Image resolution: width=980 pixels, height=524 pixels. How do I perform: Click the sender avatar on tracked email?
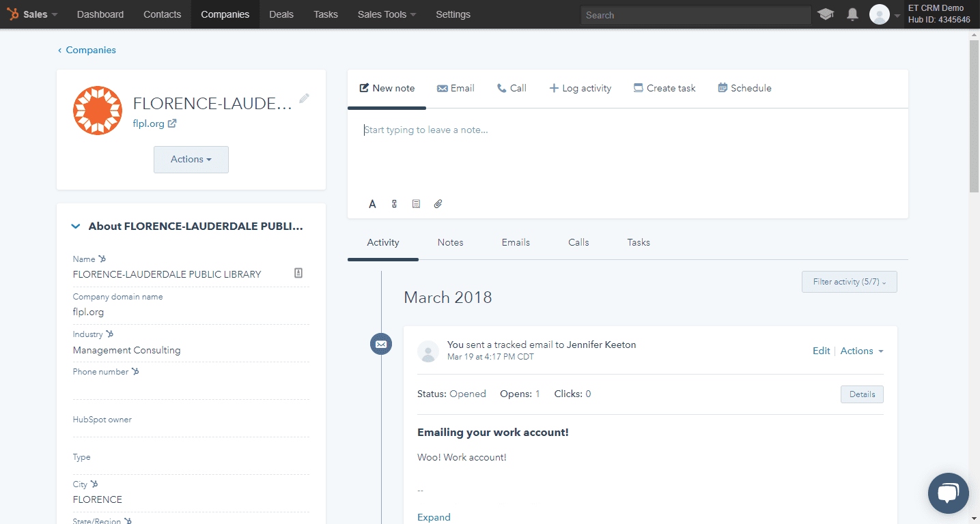coord(428,351)
